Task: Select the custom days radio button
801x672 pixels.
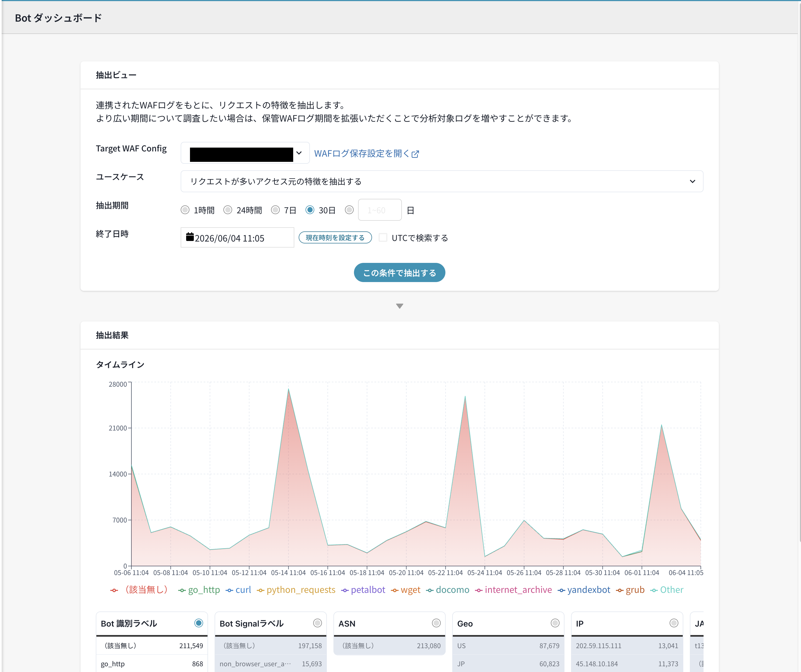Action: point(349,210)
